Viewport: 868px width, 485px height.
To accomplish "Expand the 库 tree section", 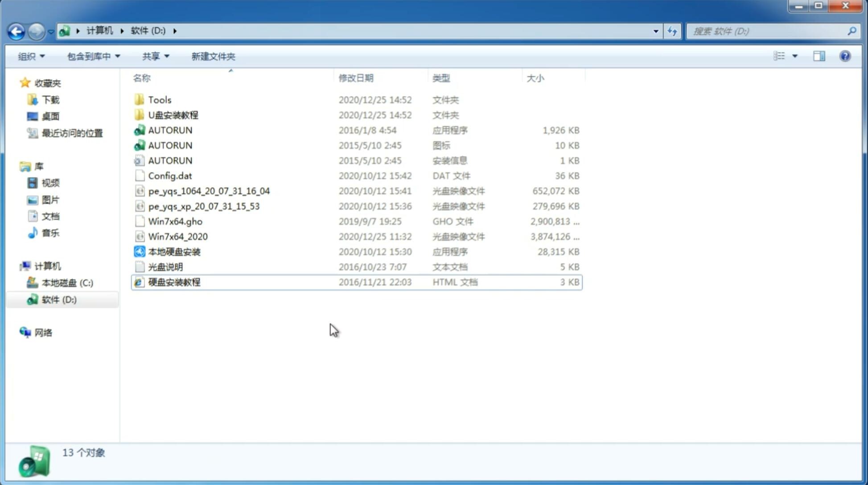I will 16,166.
